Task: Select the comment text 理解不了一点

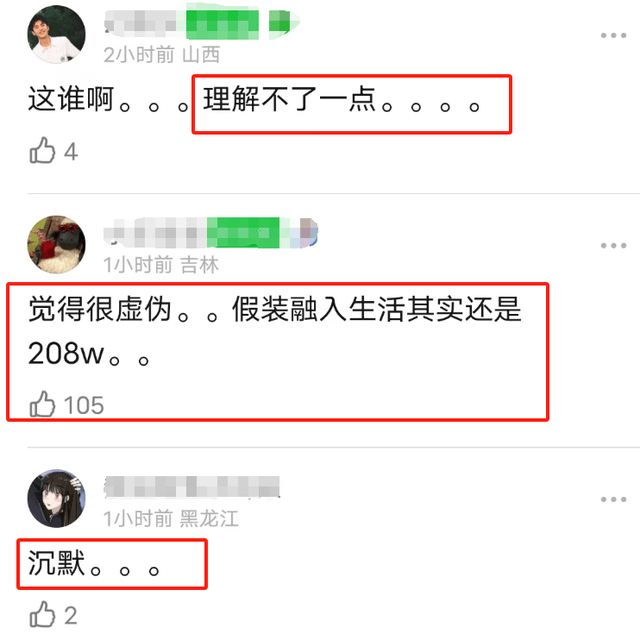Action: pos(290,100)
